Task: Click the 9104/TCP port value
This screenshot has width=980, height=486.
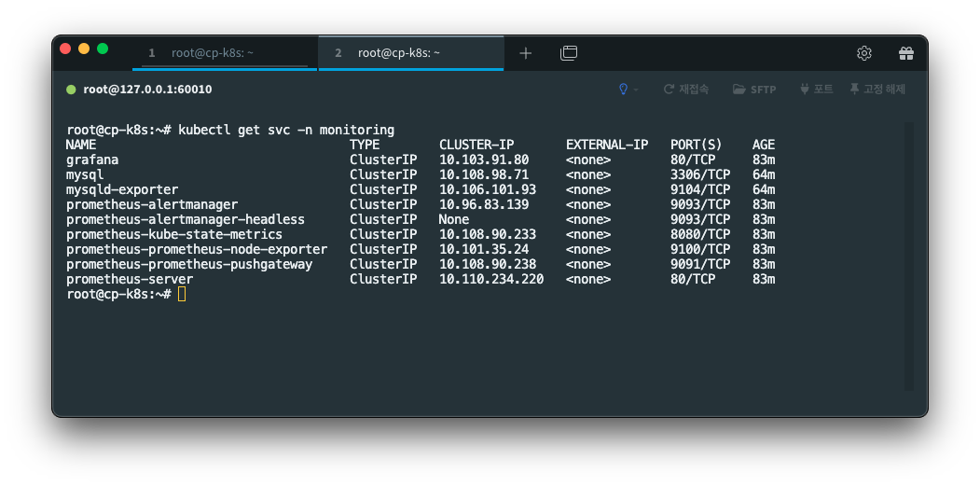Action: pos(700,189)
